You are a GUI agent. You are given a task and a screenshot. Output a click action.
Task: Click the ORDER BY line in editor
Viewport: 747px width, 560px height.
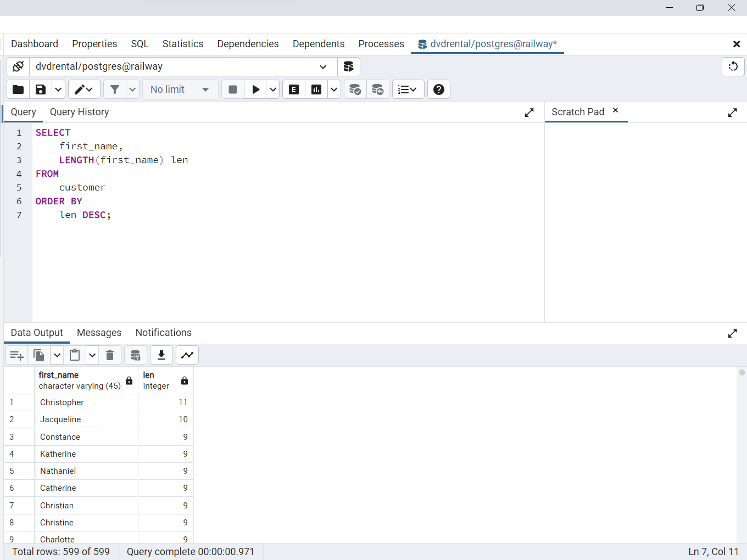click(59, 201)
